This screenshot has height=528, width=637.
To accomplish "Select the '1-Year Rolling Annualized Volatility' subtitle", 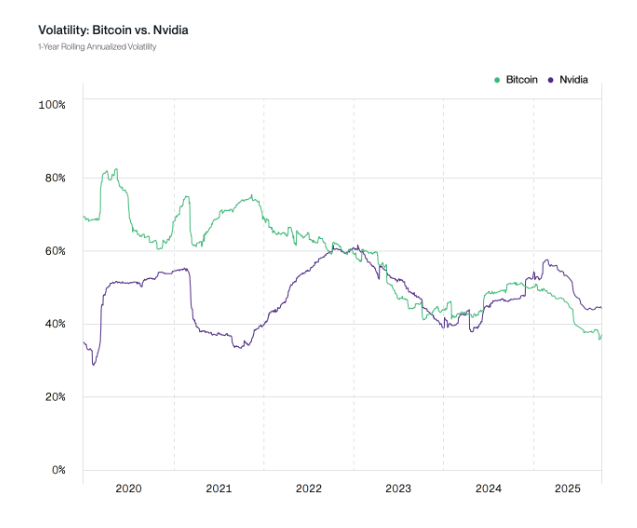I will point(98,47).
